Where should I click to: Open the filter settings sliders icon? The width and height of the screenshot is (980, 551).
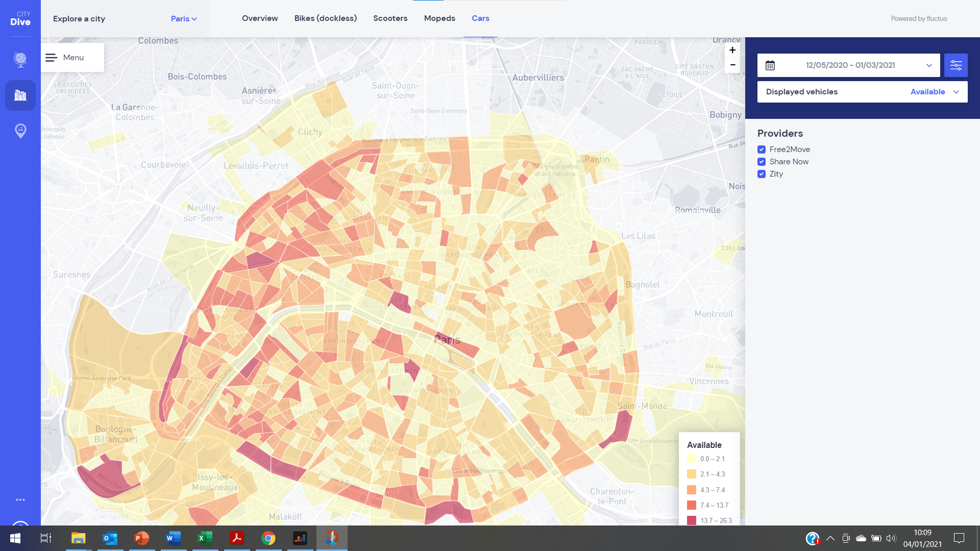(955, 65)
